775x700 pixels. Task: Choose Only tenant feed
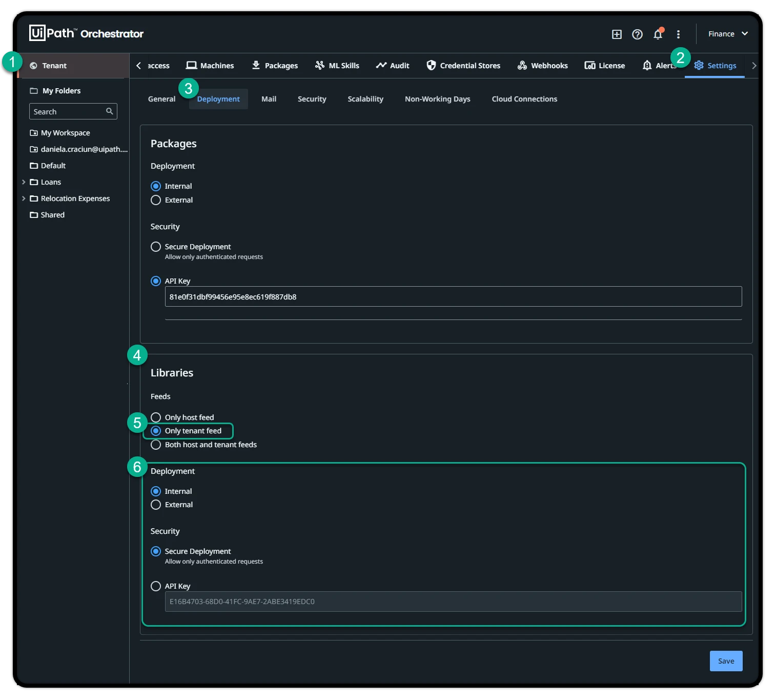pyautogui.click(x=156, y=431)
